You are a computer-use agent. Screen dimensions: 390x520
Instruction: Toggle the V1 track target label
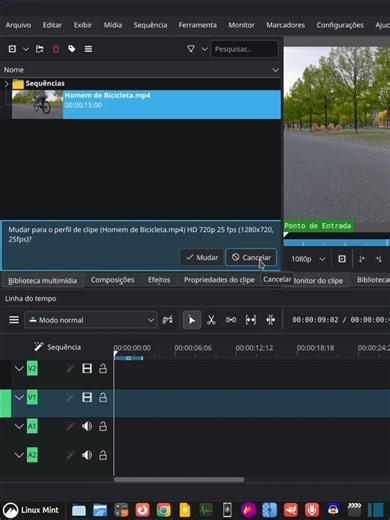tap(32, 397)
